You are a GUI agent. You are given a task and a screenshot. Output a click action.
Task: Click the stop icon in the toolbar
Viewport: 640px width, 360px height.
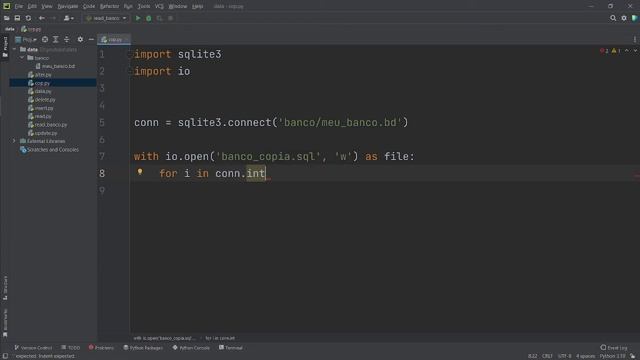click(x=171, y=18)
